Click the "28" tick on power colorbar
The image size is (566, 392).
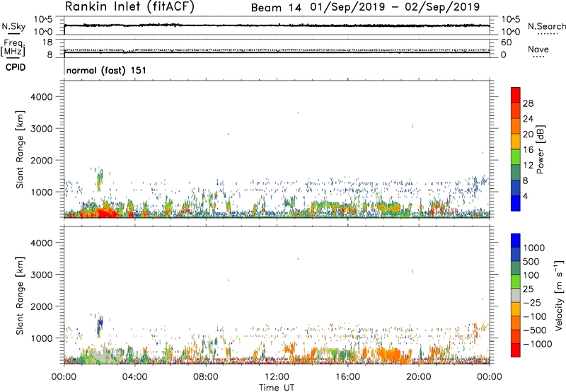pyautogui.click(x=528, y=103)
